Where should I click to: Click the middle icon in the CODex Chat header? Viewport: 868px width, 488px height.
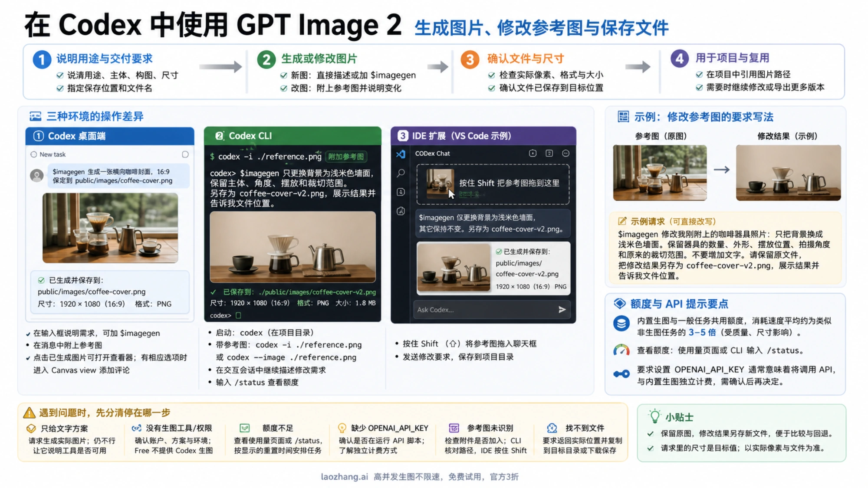point(549,153)
